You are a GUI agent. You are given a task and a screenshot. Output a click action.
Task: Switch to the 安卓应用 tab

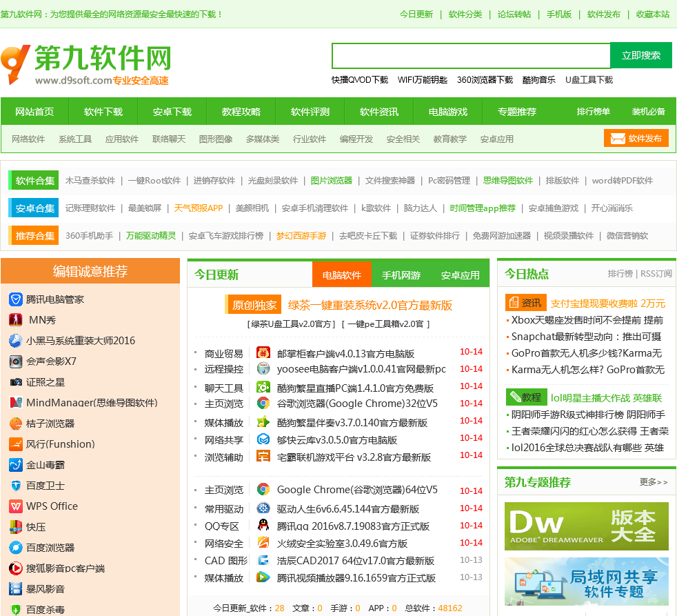pos(460,275)
